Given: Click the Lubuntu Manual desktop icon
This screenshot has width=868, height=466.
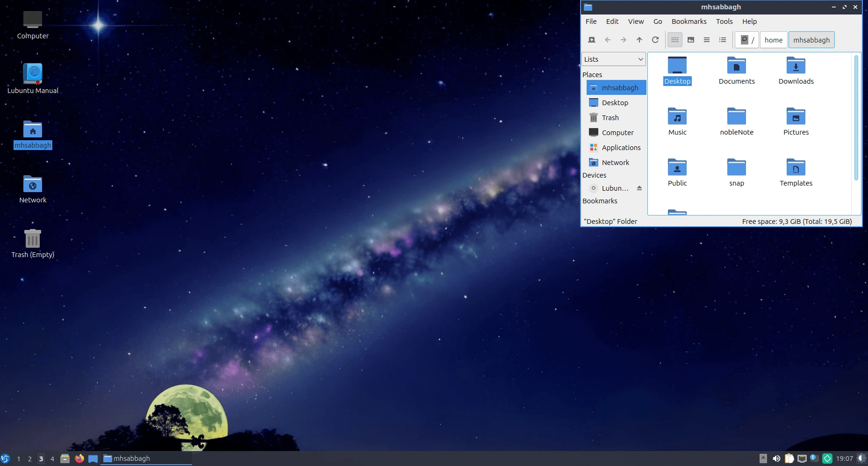Looking at the screenshot, I should [x=33, y=79].
